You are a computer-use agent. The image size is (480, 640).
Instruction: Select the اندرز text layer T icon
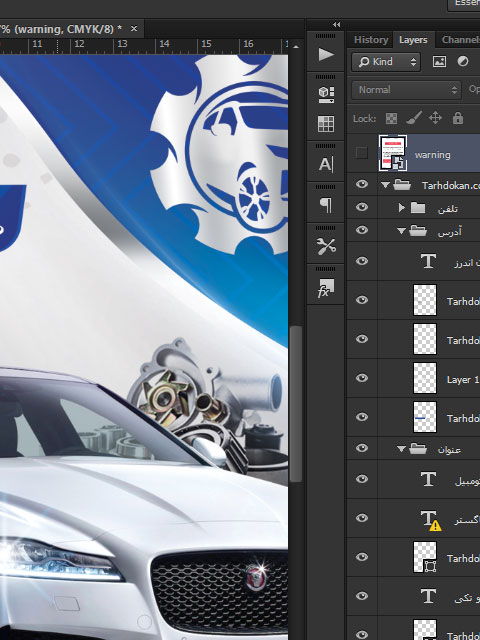428,261
